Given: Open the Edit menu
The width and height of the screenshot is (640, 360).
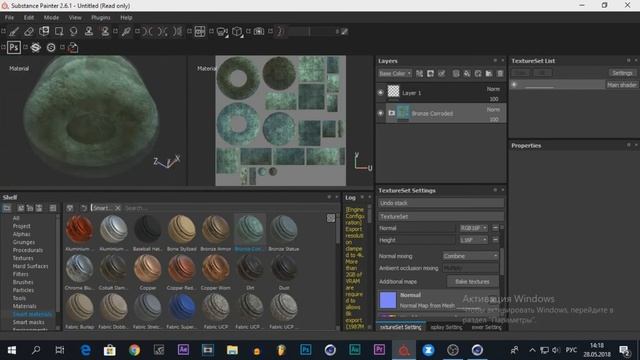Looking at the screenshot, I should click(x=29, y=18).
